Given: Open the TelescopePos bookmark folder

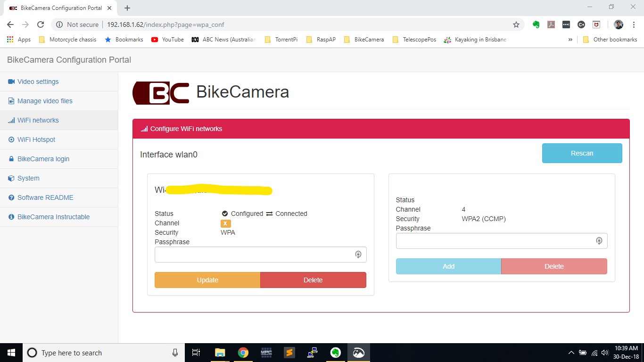Looking at the screenshot, I should [x=414, y=40].
